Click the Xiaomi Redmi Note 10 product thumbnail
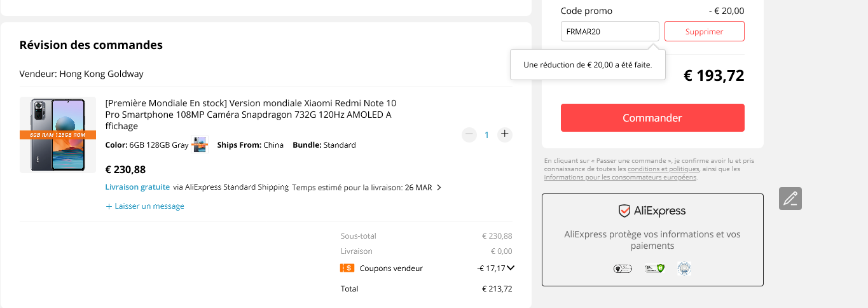 tap(58, 135)
